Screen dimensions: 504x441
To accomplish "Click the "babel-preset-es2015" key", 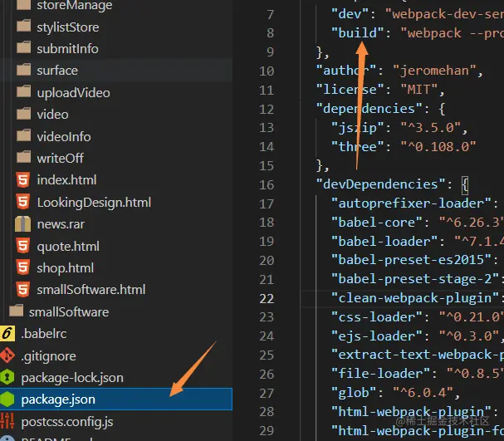I will tap(411, 260).
